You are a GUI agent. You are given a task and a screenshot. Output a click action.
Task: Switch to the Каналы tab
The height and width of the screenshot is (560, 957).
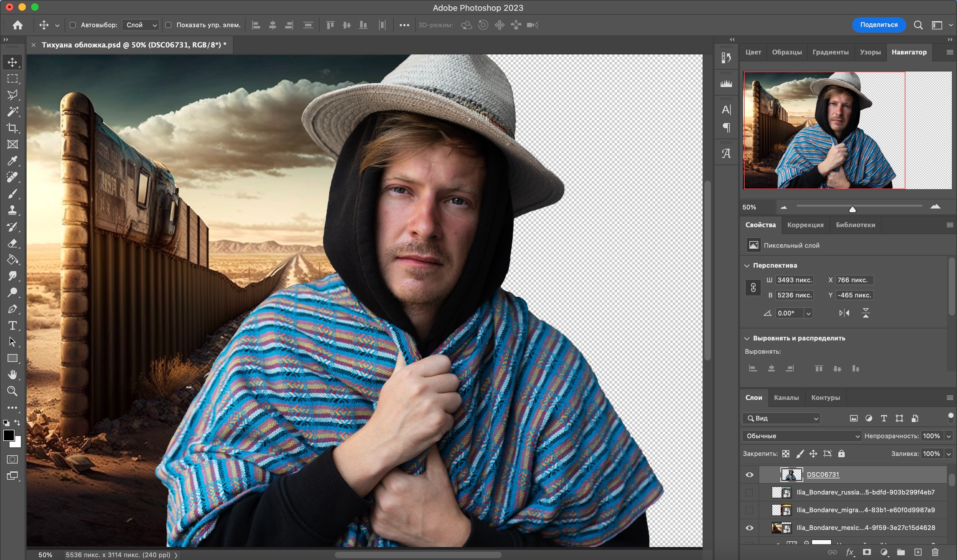[x=786, y=398]
